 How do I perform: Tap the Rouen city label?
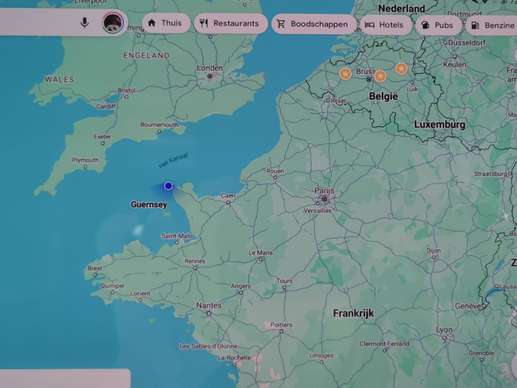[x=275, y=171]
